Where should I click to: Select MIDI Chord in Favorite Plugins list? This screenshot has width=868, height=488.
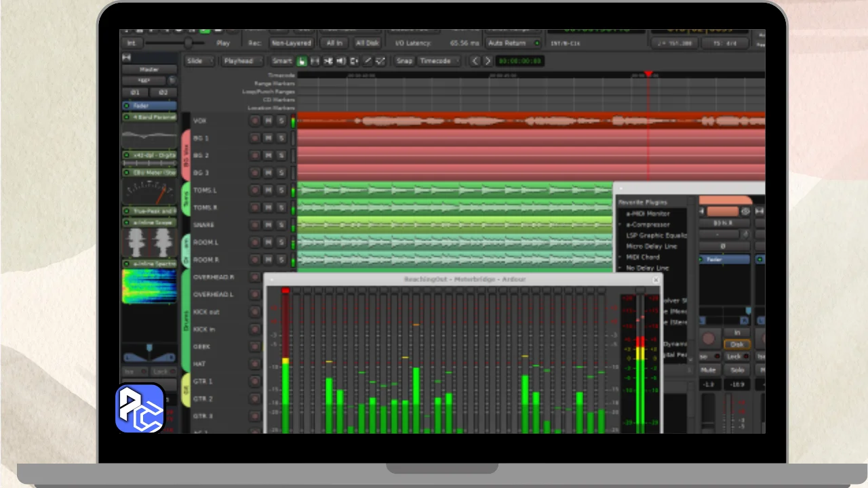pyautogui.click(x=642, y=257)
